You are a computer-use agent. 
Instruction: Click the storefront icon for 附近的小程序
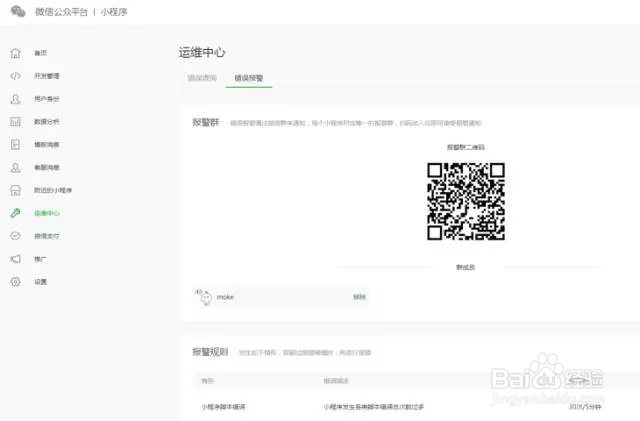pos(16,190)
